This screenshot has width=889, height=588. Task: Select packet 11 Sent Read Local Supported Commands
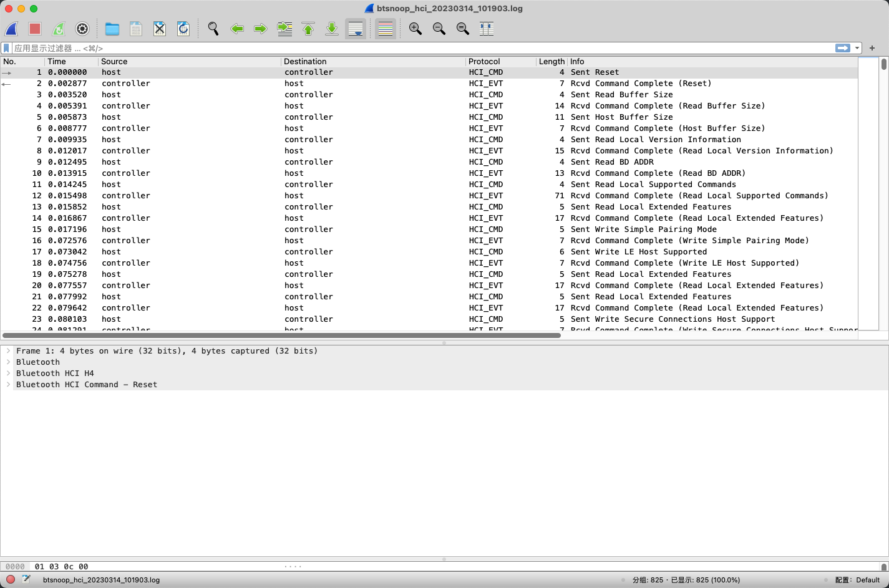pos(429,185)
